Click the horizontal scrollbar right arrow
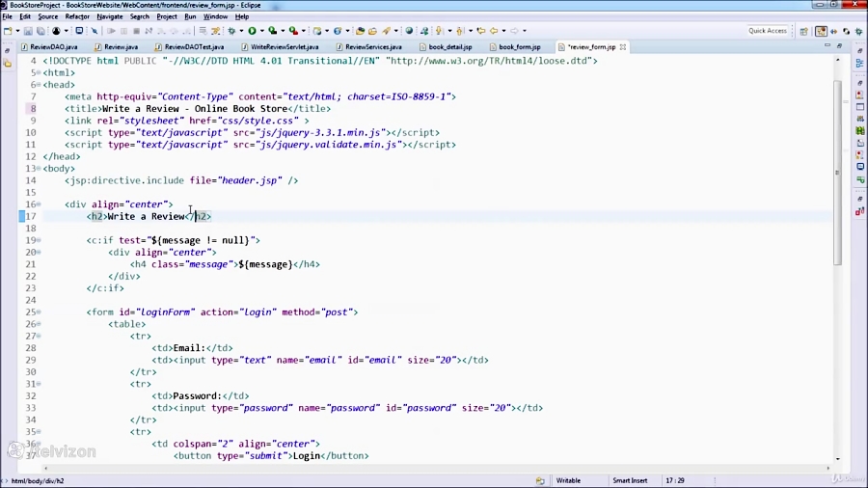Image resolution: width=868 pixels, height=488 pixels. pyautogui.click(x=828, y=468)
